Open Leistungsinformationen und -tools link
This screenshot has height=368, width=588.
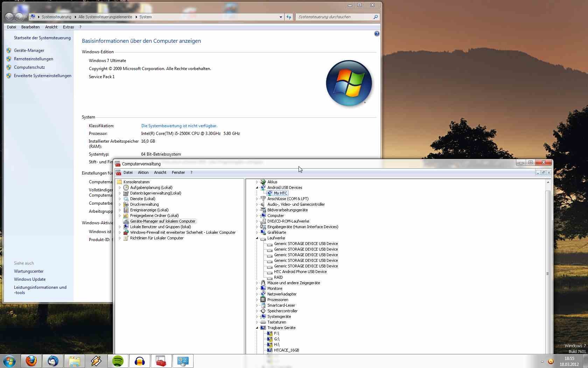(40, 290)
